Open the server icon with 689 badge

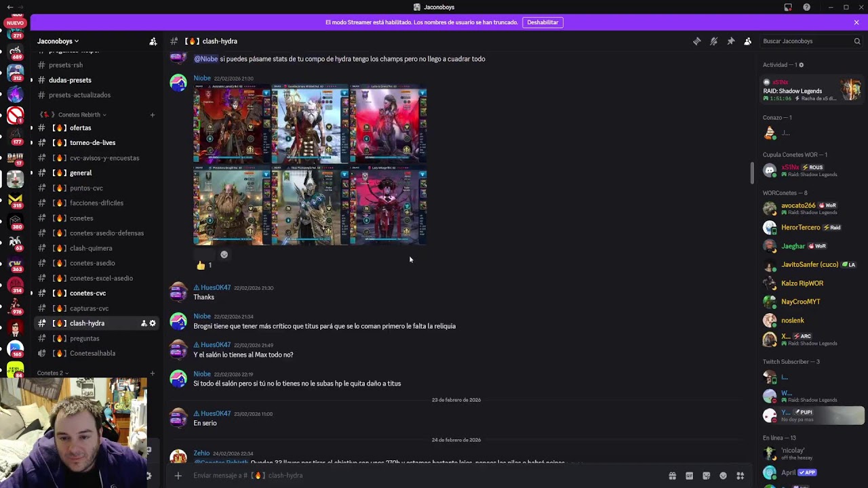15,52
